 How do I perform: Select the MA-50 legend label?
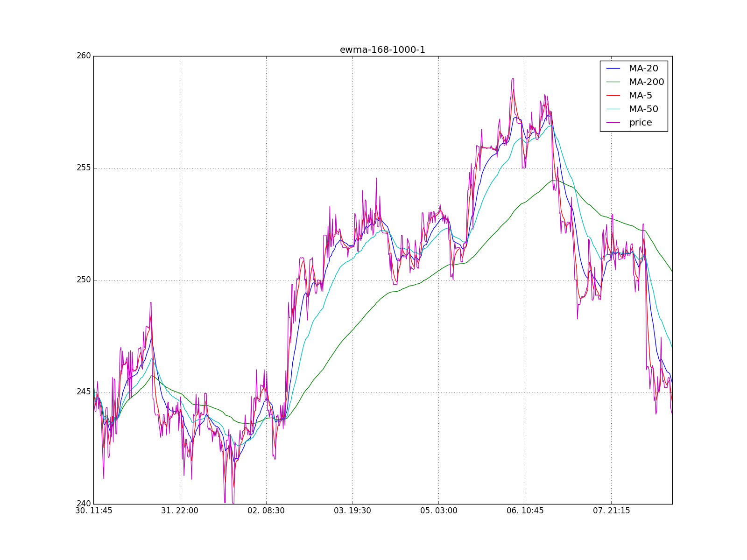[643, 109]
